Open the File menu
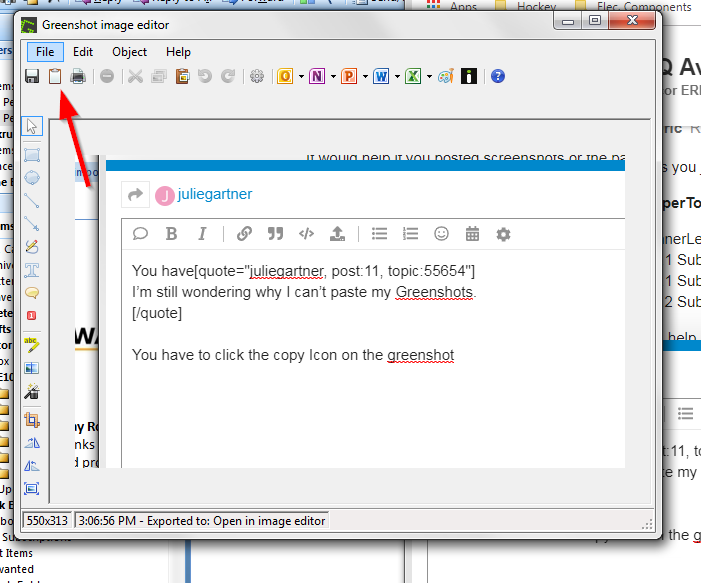Viewport: 701px width, 583px height. pos(45,52)
